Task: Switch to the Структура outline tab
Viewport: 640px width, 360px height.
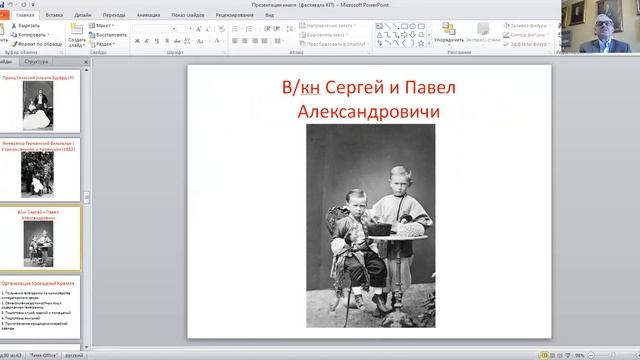Action: tap(36, 62)
